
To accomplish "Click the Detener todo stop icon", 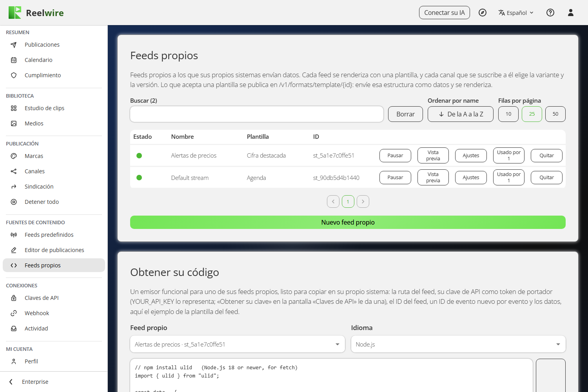I will (x=14, y=202).
